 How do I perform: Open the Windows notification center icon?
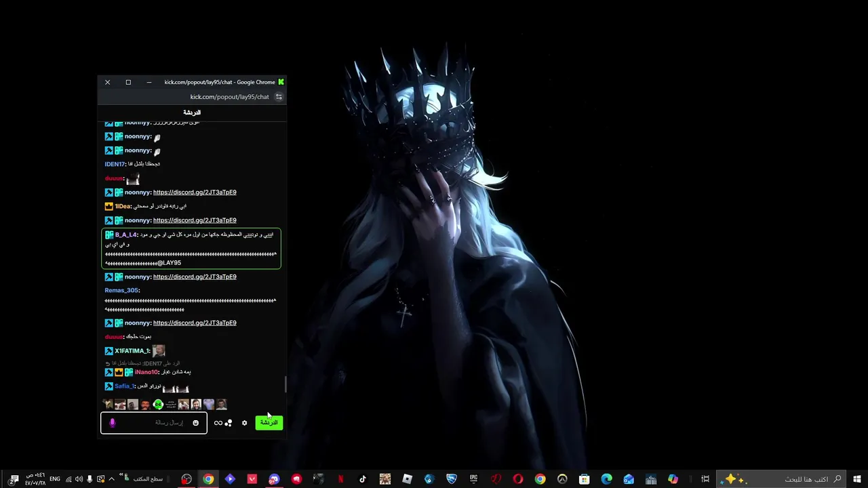pyautogui.click(x=14, y=479)
